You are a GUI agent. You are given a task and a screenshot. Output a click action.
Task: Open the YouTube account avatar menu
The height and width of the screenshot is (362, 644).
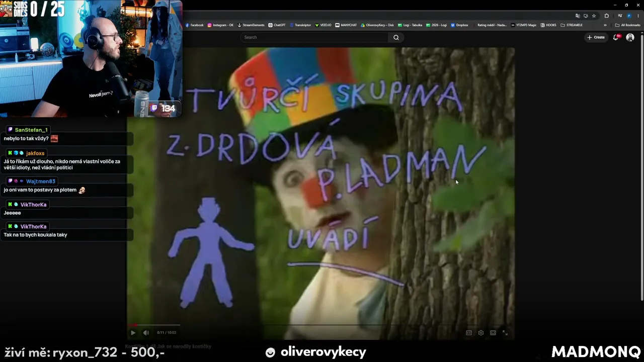coord(630,37)
